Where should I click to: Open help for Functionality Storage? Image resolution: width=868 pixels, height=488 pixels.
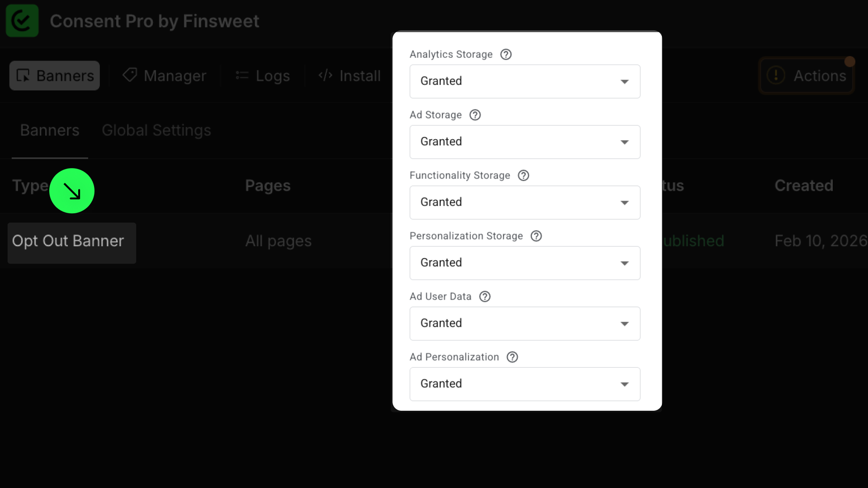click(523, 176)
